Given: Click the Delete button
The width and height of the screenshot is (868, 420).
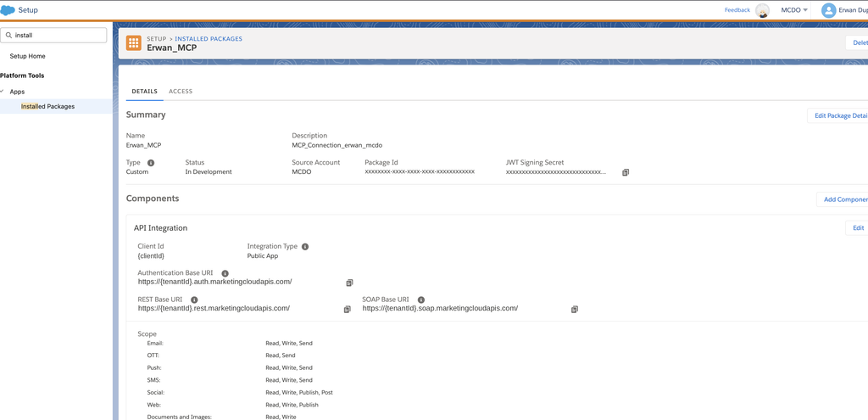Looking at the screenshot, I should click(x=856, y=42).
